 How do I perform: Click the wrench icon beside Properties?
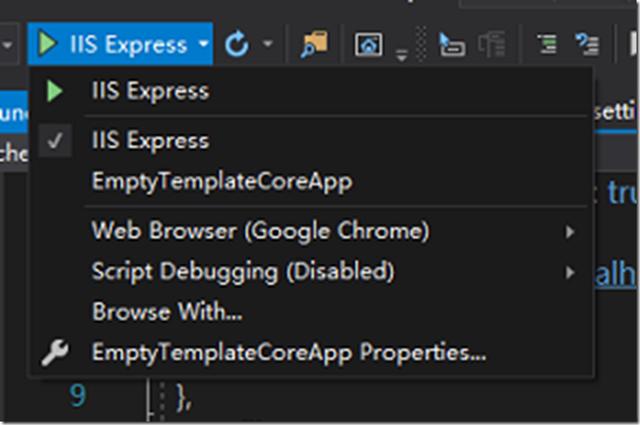(x=55, y=352)
